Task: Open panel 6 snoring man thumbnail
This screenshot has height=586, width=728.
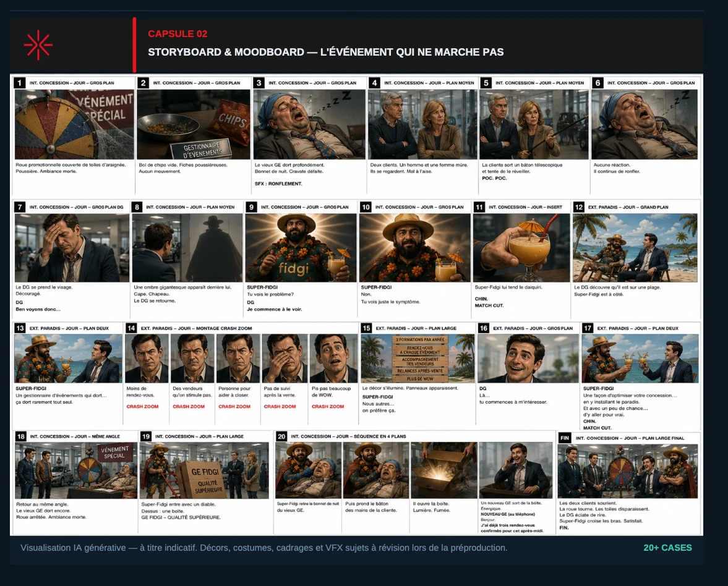Action: pos(644,124)
